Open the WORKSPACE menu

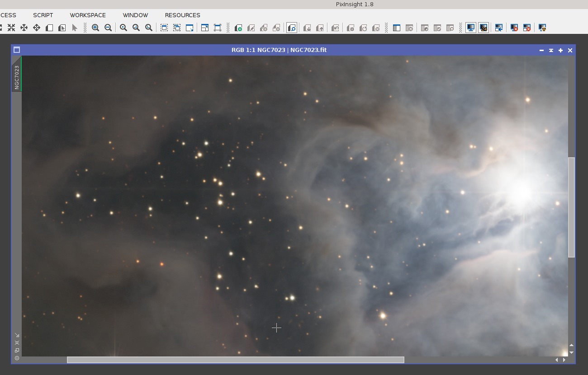pyautogui.click(x=88, y=15)
